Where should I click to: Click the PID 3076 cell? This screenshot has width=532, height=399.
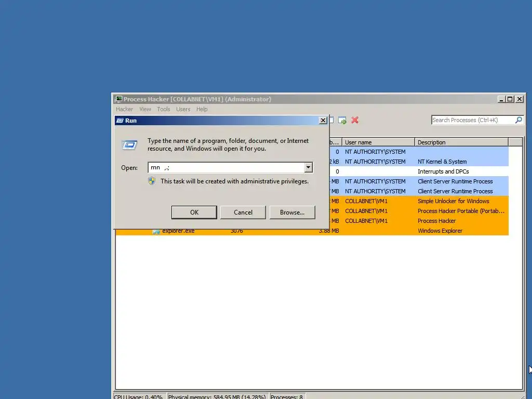point(237,231)
